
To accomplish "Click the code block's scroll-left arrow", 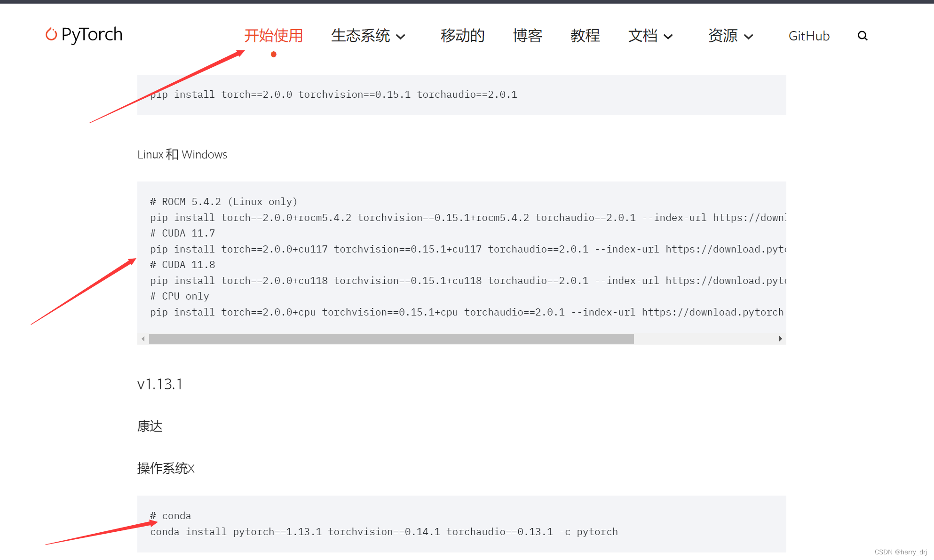I will [x=143, y=339].
